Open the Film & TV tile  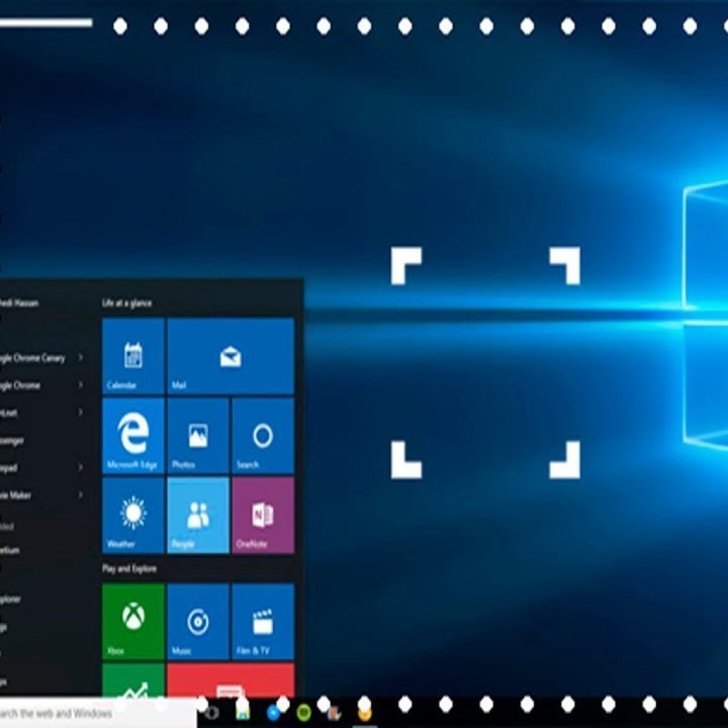(x=262, y=621)
